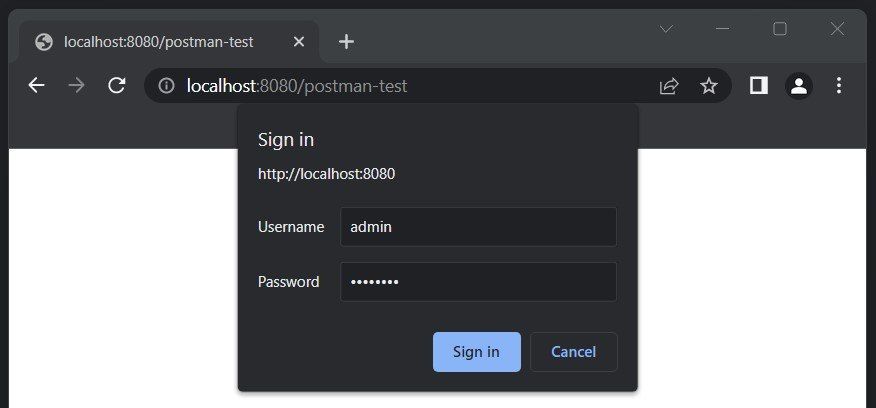Screen dimensions: 876x408
Task: Share this page via share icon
Action: pyautogui.click(x=669, y=86)
